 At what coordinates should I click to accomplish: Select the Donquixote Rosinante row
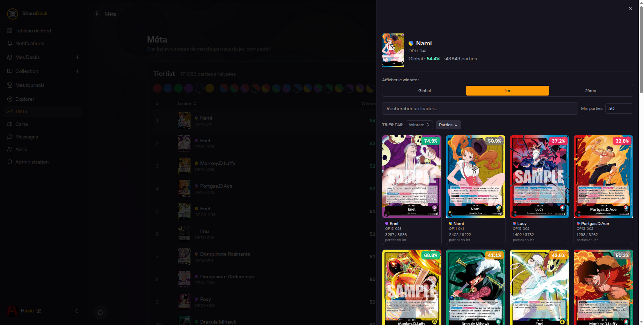[264, 257]
